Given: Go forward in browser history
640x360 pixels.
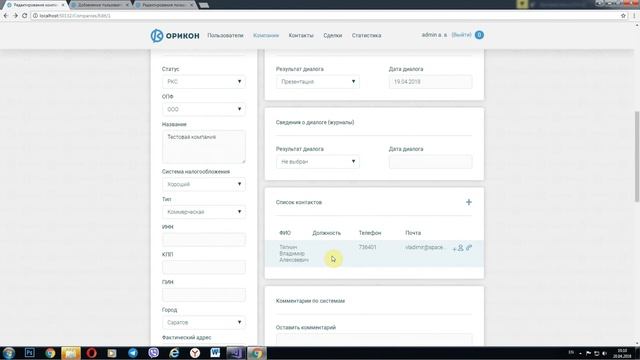Looking at the screenshot, I should (15, 16).
